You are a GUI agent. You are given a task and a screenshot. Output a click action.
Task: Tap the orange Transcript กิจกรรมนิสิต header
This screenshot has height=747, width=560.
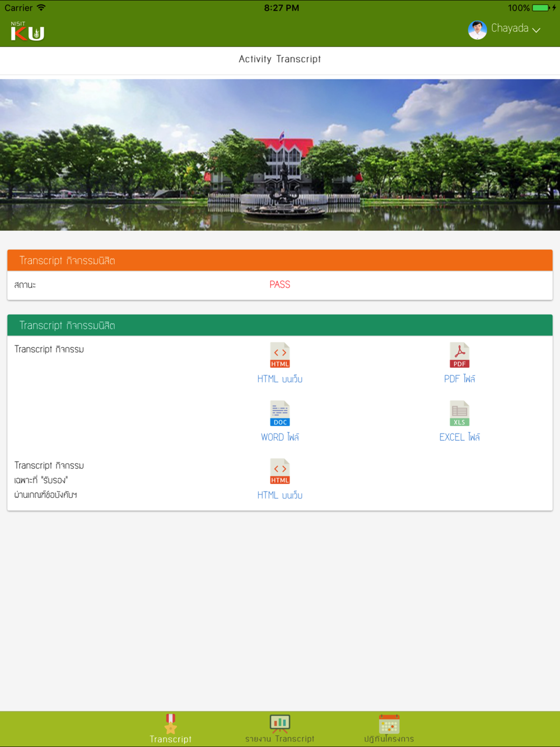(x=280, y=260)
